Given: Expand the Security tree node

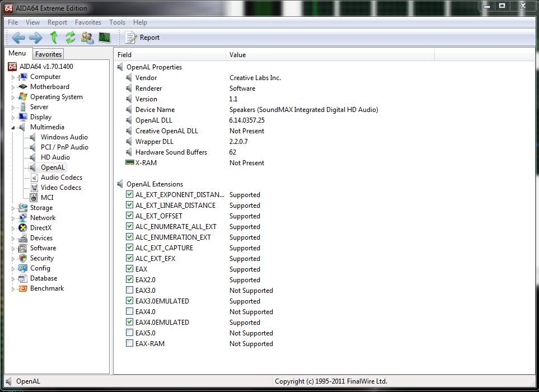Looking at the screenshot, I should click(13, 259).
